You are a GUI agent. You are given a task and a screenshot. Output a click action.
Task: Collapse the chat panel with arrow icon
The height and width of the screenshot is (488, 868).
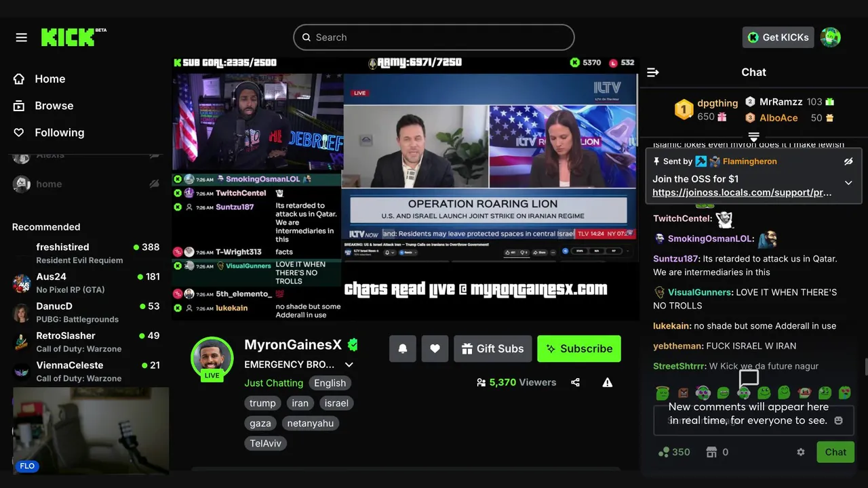[x=653, y=73]
